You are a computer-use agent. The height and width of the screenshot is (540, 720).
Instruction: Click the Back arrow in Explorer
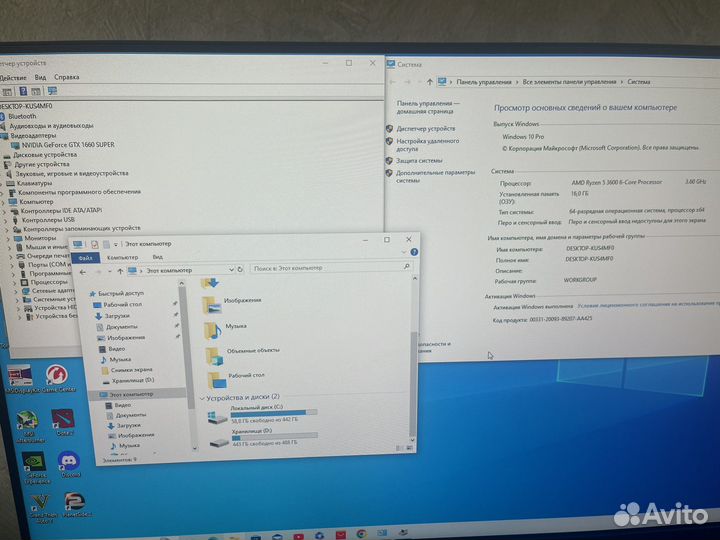click(x=84, y=270)
